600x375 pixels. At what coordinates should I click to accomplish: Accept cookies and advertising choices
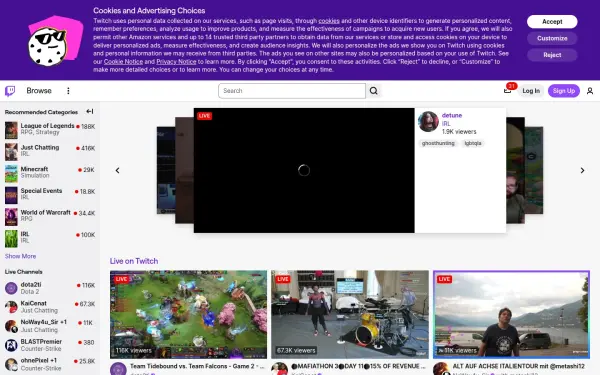(552, 22)
